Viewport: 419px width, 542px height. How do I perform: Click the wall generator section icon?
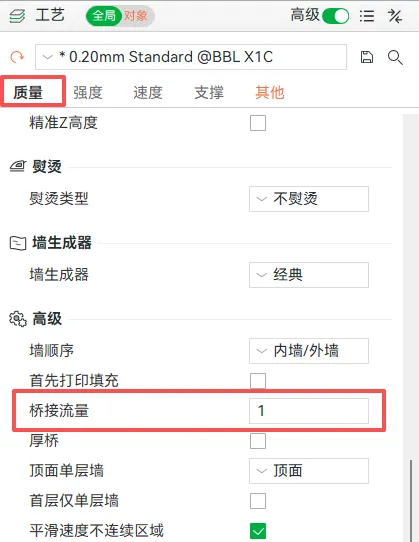coord(18,243)
